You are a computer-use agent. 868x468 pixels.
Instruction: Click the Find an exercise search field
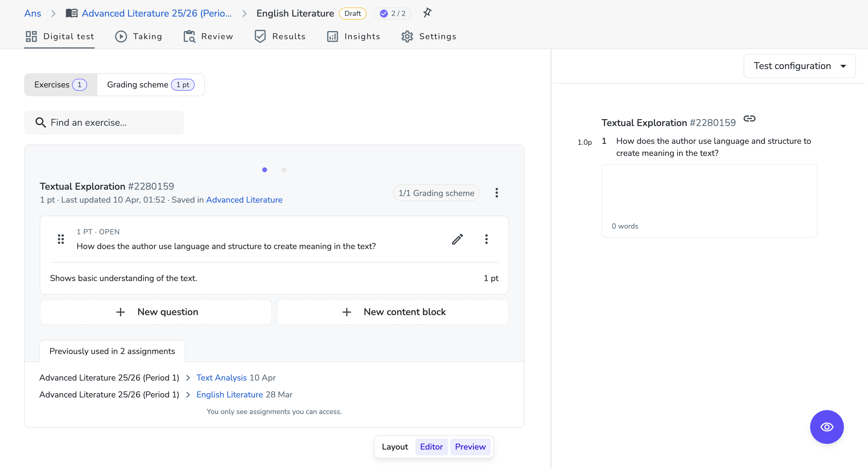point(104,123)
